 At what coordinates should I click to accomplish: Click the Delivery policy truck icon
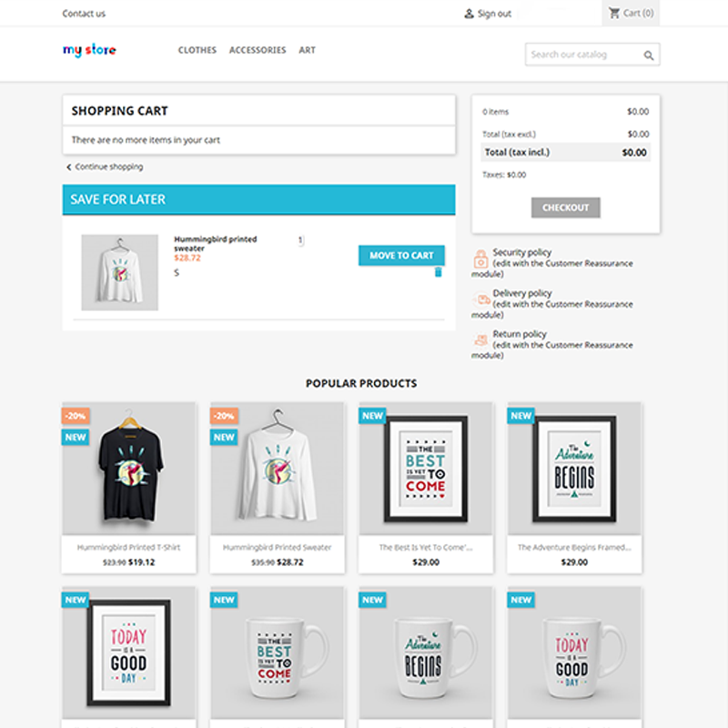482,299
